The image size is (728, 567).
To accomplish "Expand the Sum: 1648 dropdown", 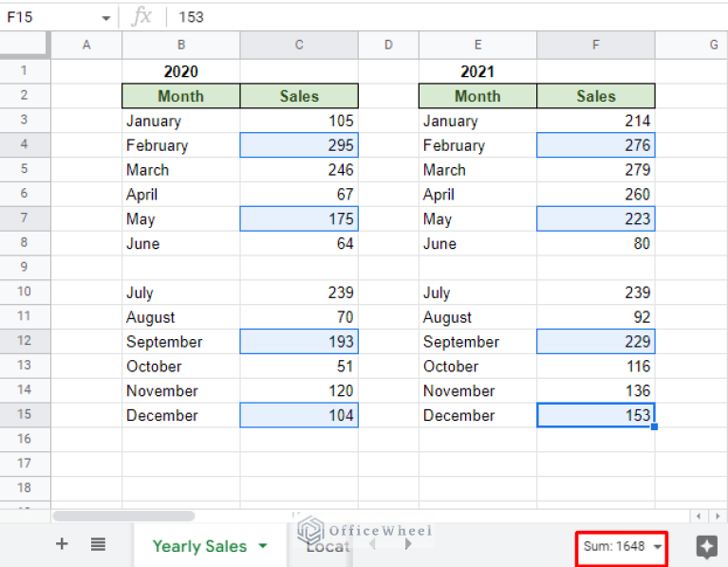I will [x=658, y=547].
